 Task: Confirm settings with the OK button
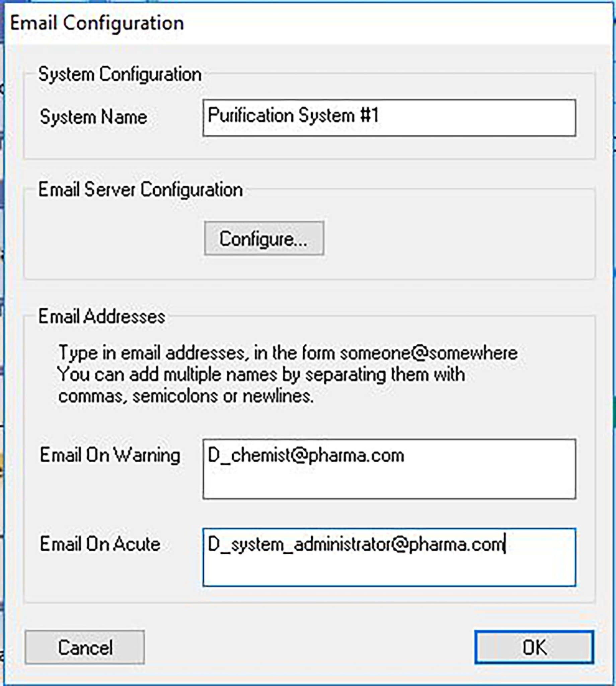tap(534, 647)
